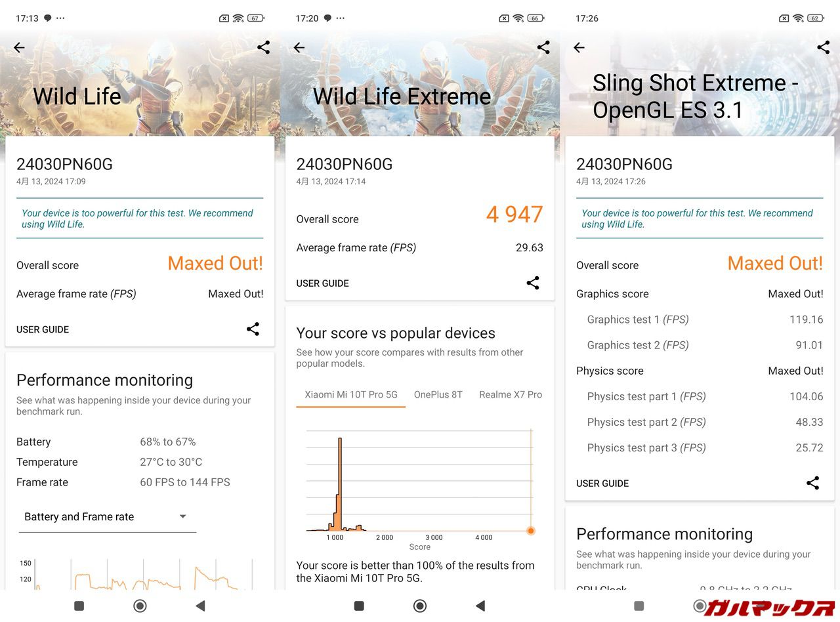Open USER GUIDE on Sling Shot Extreme card
Image resolution: width=840 pixels, height=622 pixels.
click(x=602, y=484)
